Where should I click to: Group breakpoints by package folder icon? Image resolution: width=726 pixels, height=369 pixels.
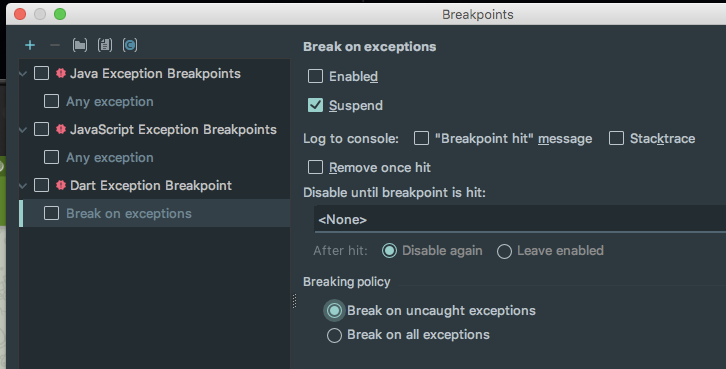[x=80, y=45]
